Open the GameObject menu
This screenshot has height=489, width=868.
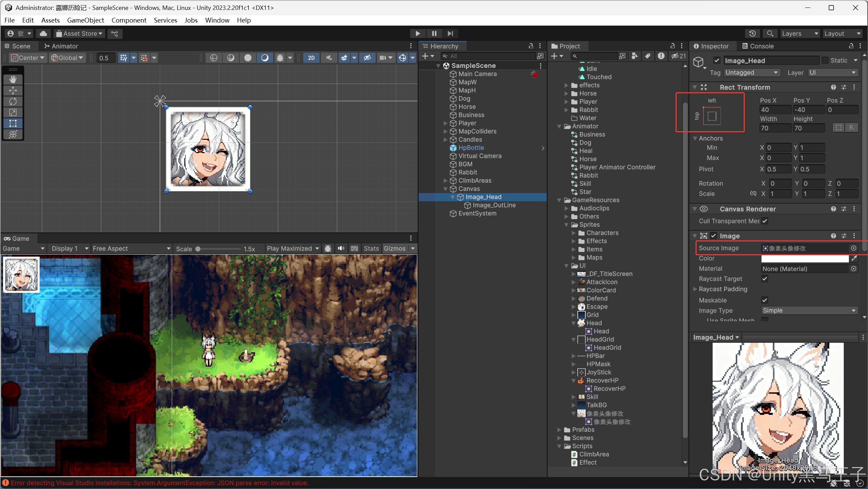pyautogui.click(x=85, y=20)
